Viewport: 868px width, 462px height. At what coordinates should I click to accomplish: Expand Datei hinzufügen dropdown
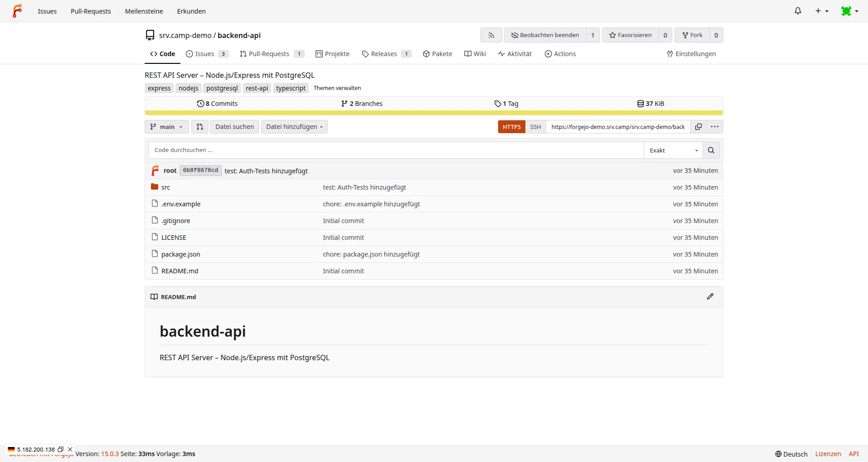pyautogui.click(x=294, y=127)
